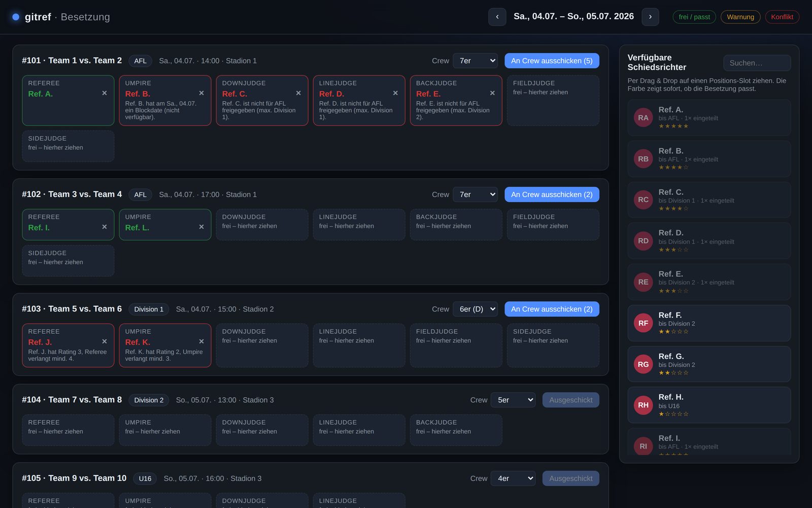
Task: Click the star rating of Ref. F.
Action: coord(673,332)
